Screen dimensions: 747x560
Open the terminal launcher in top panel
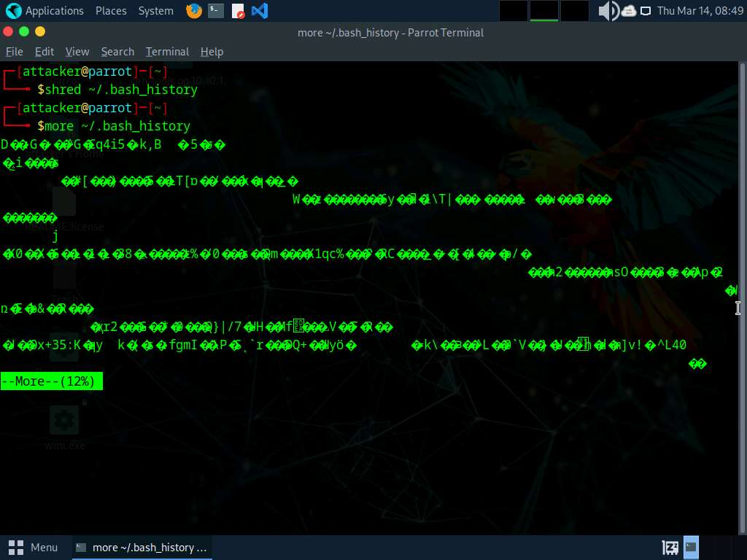point(215,11)
